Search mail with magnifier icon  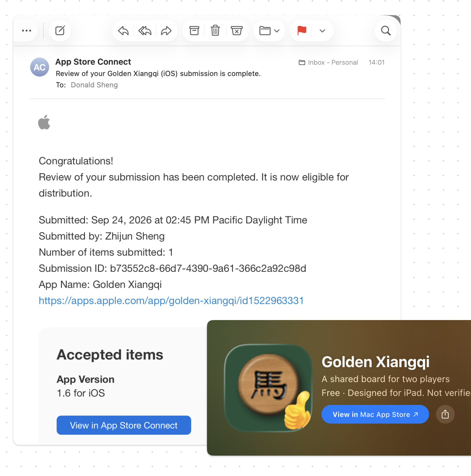point(386,31)
